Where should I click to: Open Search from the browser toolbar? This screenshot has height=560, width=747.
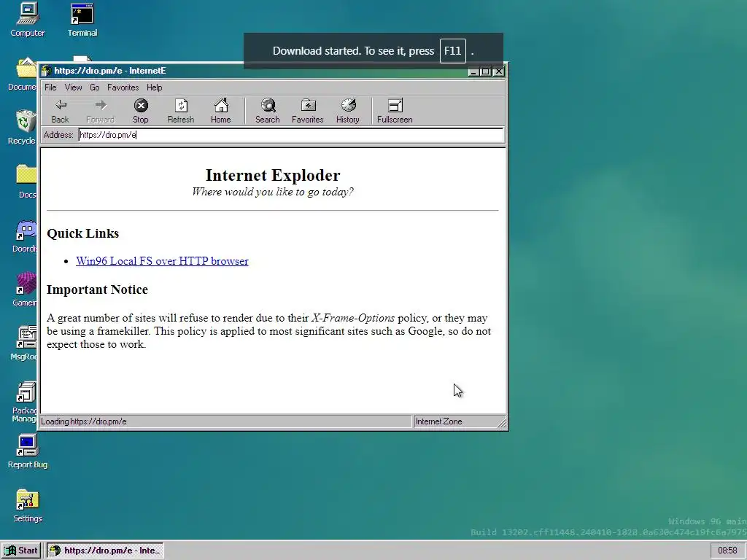click(268, 111)
